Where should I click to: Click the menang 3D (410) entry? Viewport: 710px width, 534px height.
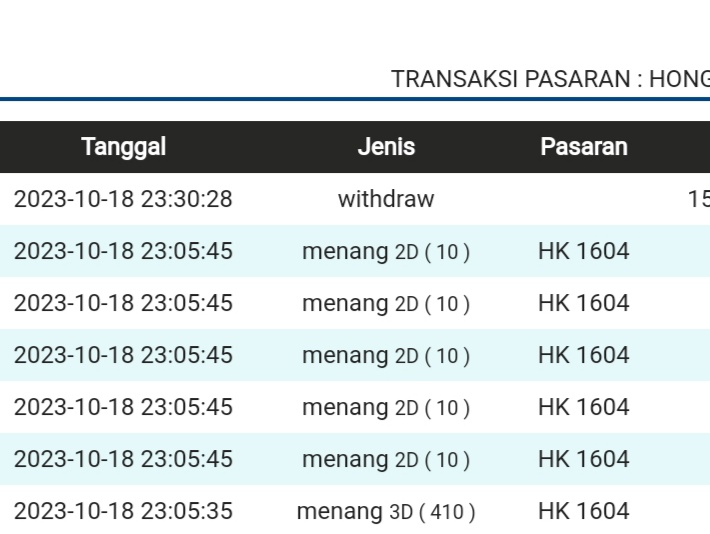[x=386, y=511]
